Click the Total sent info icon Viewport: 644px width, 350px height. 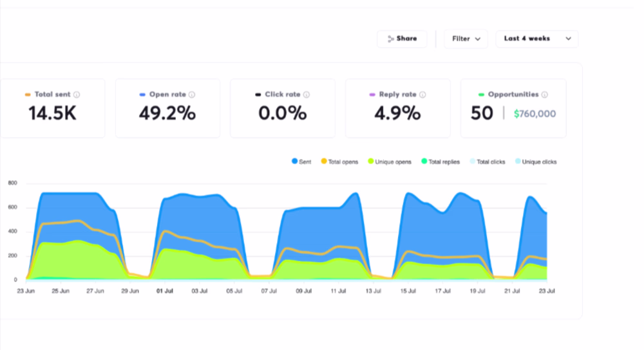[77, 95]
